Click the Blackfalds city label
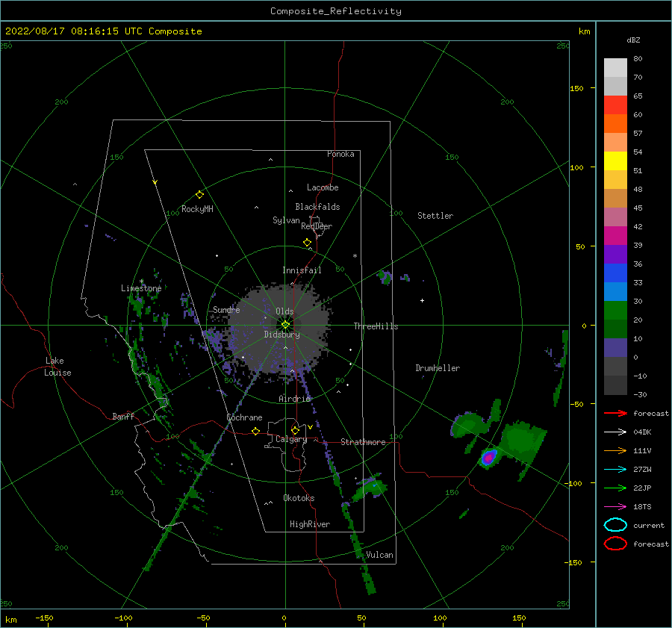The image size is (672, 628). (317, 207)
